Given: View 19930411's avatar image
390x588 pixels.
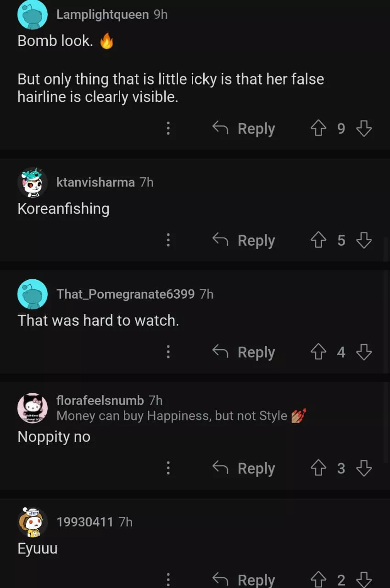Looking at the screenshot, I should (32, 522).
